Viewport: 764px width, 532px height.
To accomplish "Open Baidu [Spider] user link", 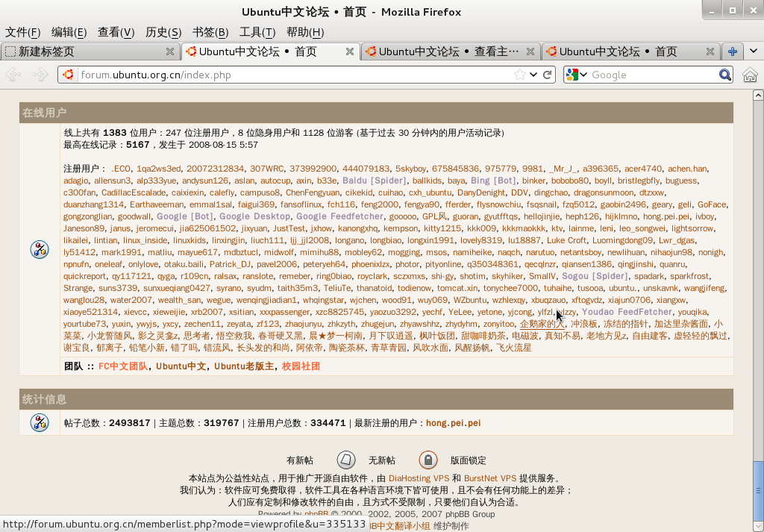I will (x=375, y=181).
